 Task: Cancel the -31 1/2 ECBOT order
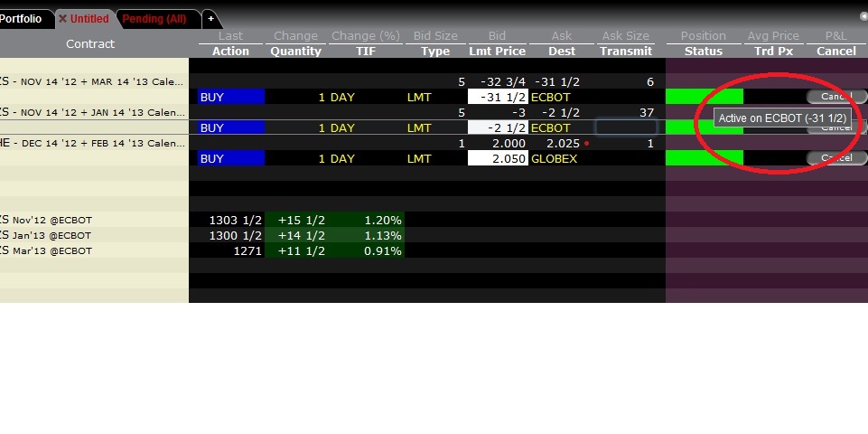(836, 97)
